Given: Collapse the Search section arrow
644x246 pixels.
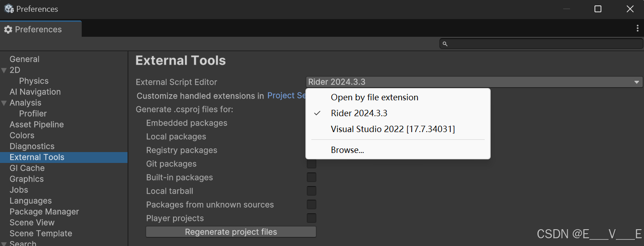Looking at the screenshot, I should [x=4, y=243].
